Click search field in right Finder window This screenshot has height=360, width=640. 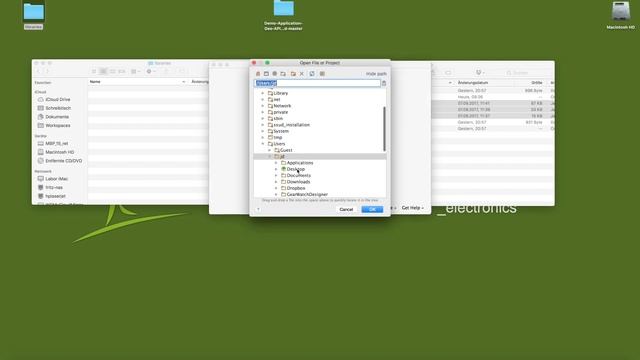[527, 73]
